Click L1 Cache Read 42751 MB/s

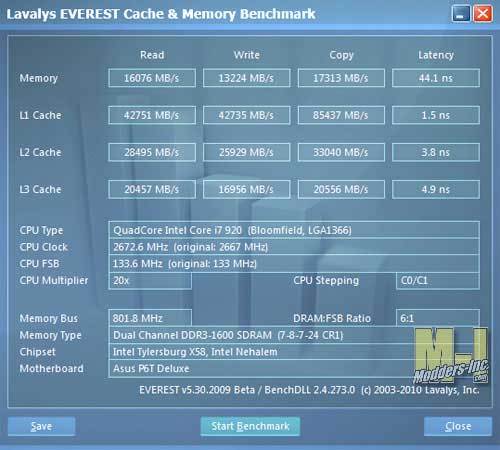point(152,115)
